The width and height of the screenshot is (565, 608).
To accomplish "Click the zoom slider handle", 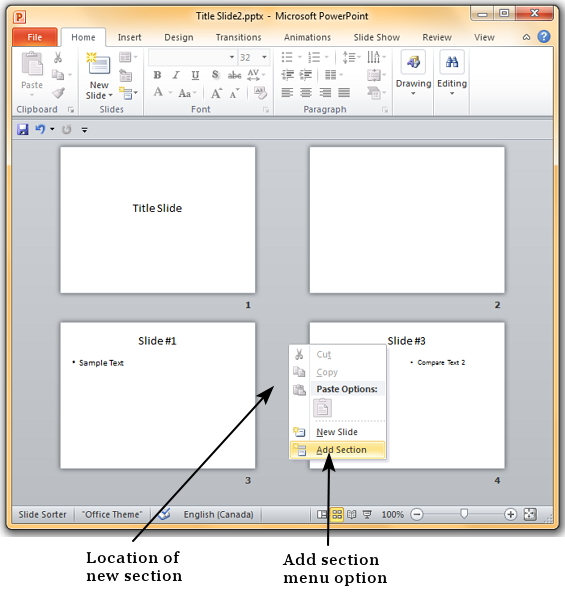I will [464, 514].
